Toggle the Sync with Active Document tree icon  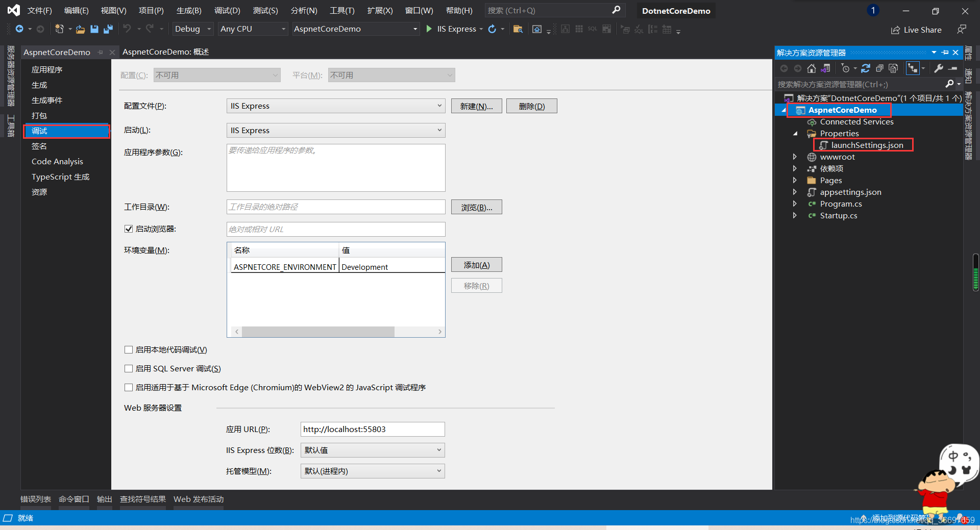[x=913, y=68]
